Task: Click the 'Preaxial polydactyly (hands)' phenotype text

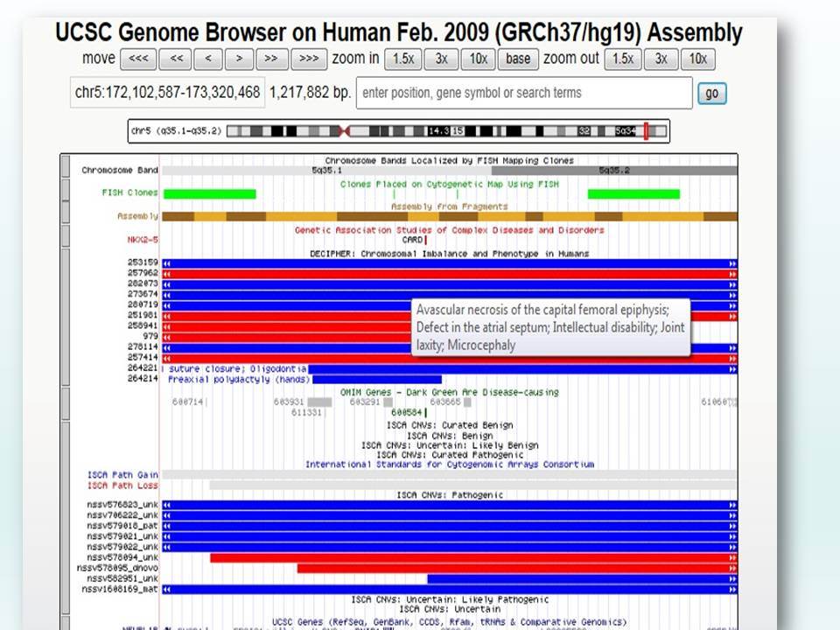Action: tap(239, 380)
